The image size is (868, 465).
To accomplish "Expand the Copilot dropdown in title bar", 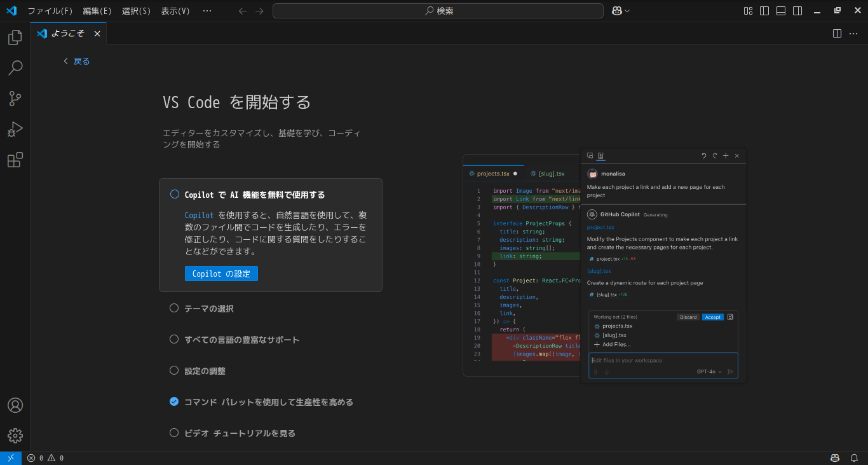I will coord(621,11).
